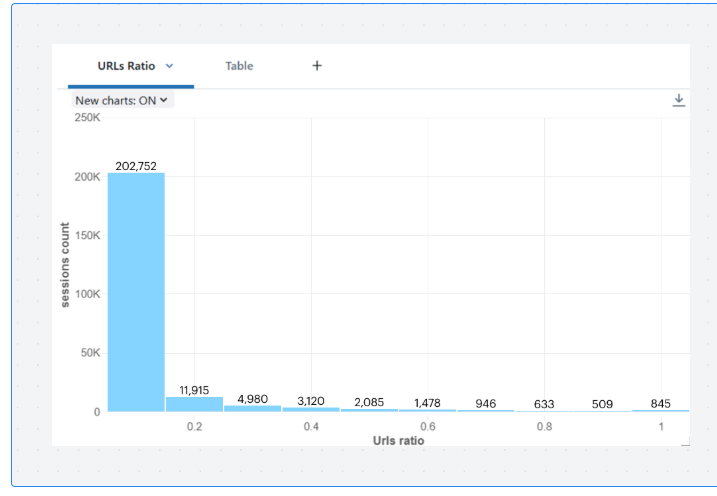Click the 1,478 bar value label
The image size is (717, 496).
(427, 403)
